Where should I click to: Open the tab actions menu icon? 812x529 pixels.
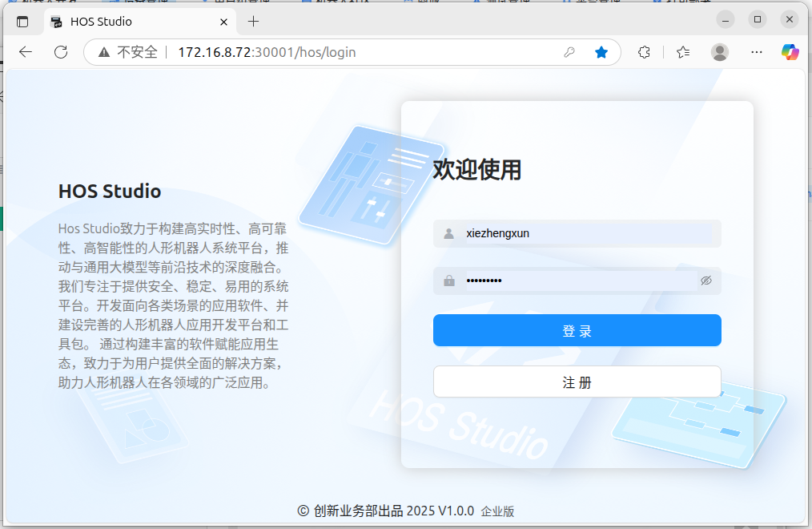pos(23,22)
